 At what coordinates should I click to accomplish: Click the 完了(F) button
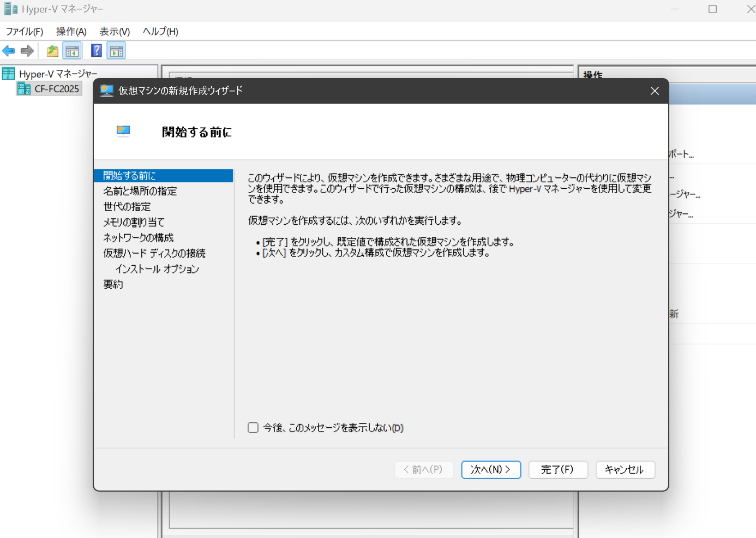click(557, 470)
